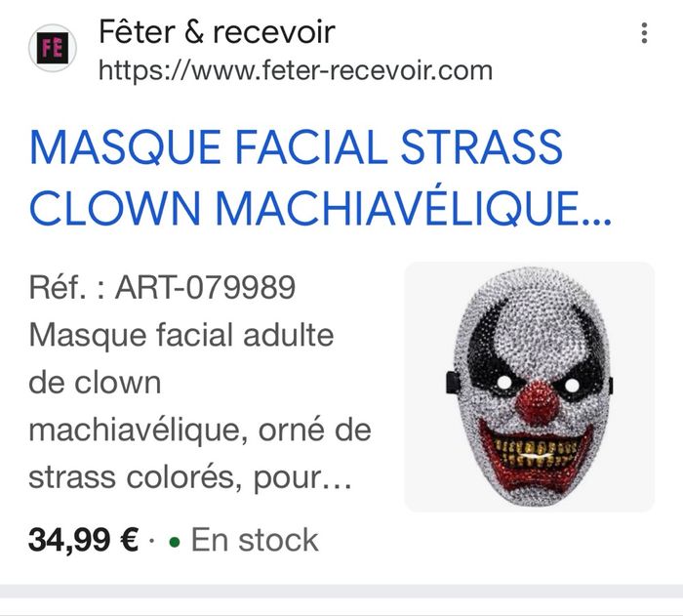Click the Réf. : ART-079989 reference text
Image resolution: width=683 pixels, height=616 pixels.
pyautogui.click(x=162, y=288)
